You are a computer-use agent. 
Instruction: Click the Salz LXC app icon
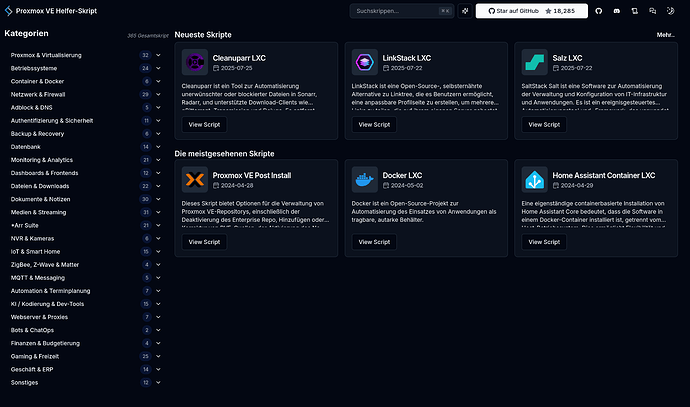(534, 62)
